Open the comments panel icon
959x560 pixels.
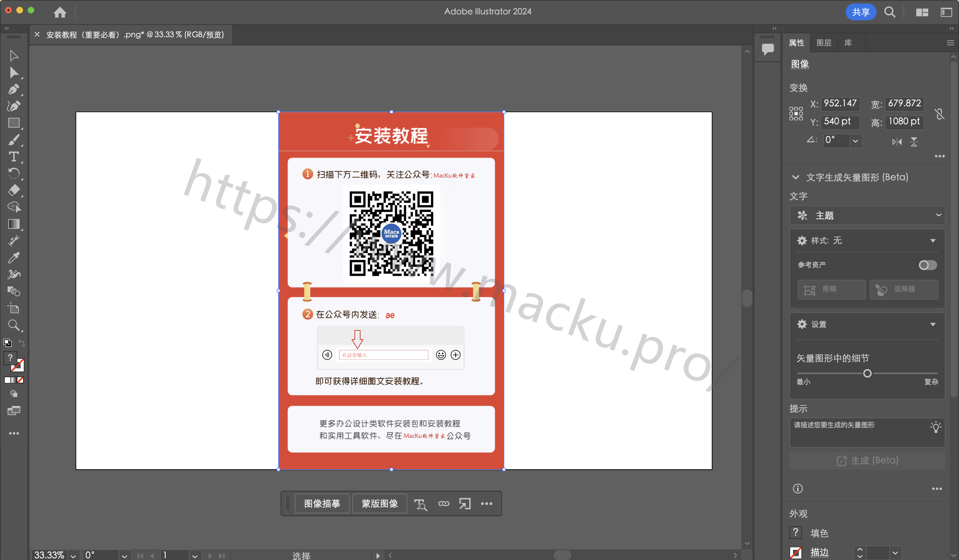pyautogui.click(x=767, y=49)
